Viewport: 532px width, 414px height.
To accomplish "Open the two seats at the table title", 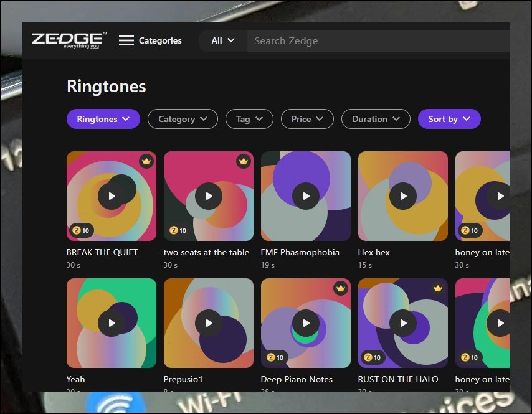I will (206, 252).
